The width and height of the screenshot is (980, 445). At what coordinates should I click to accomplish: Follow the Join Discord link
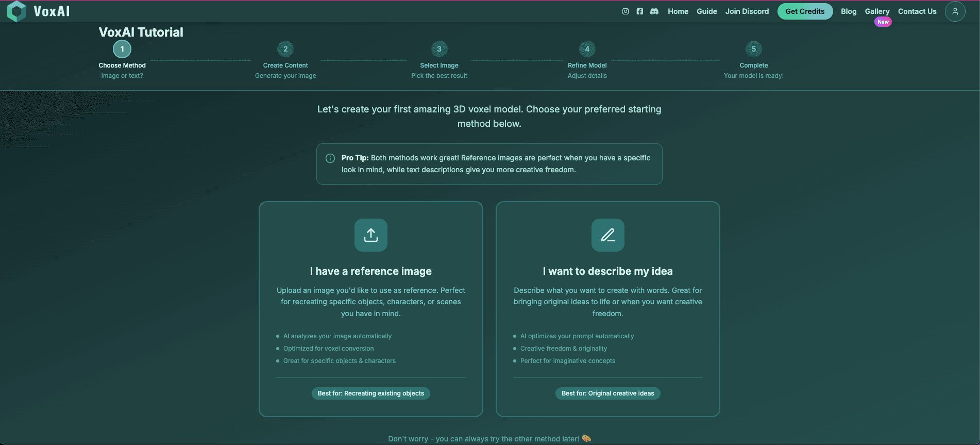[x=747, y=11]
